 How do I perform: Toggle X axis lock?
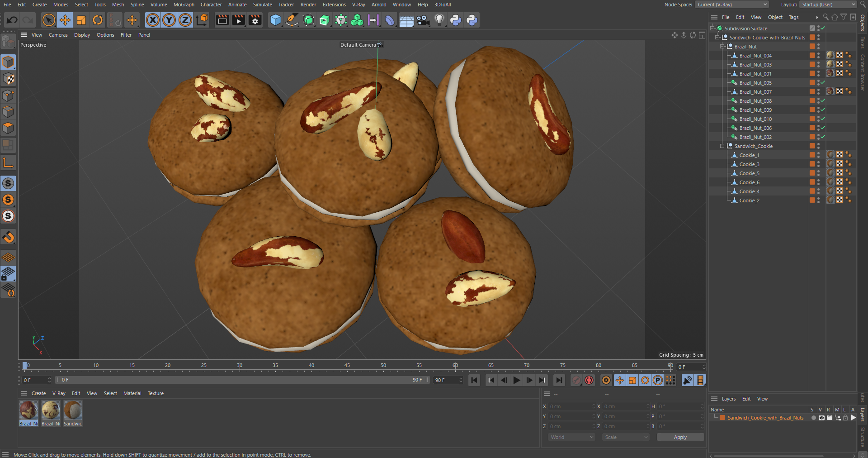click(153, 20)
